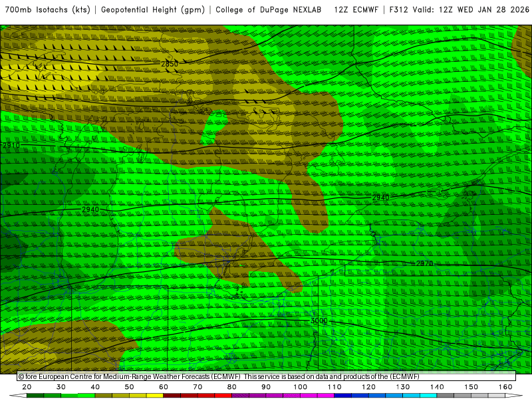The width and height of the screenshot is (532, 399).
Task: Click the 'F312' forecast hour label
Action: [398, 10]
